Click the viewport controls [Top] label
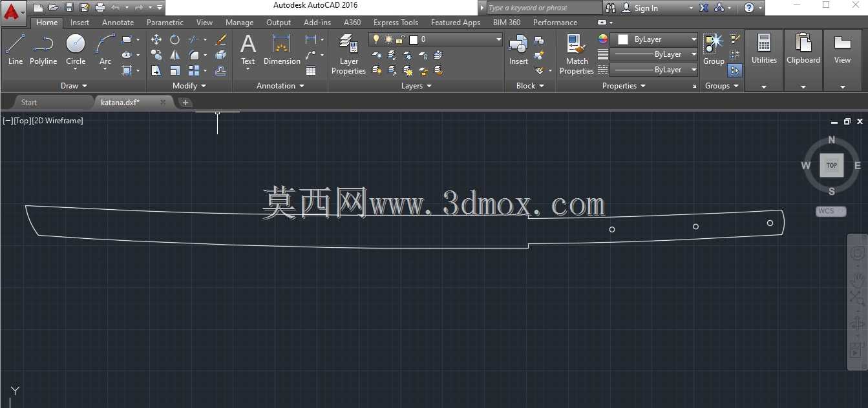This screenshot has height=408, width=868. (23, 121)
